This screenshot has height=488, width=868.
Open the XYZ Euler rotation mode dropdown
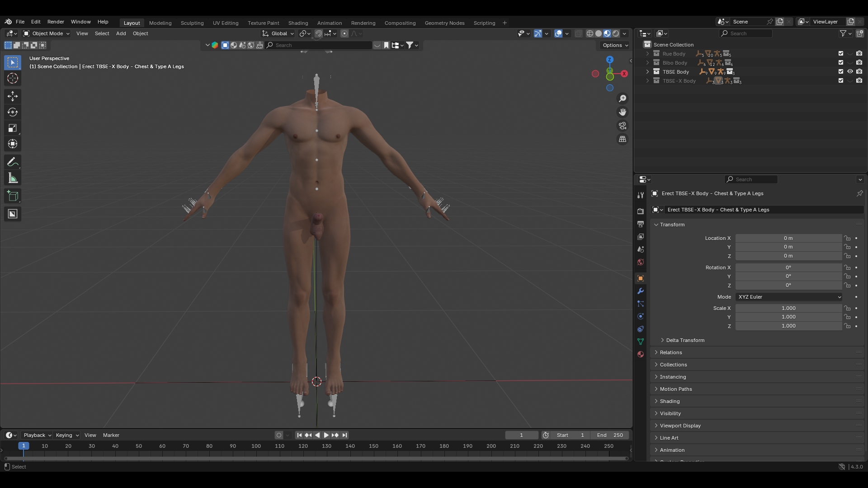coord(788,297)
